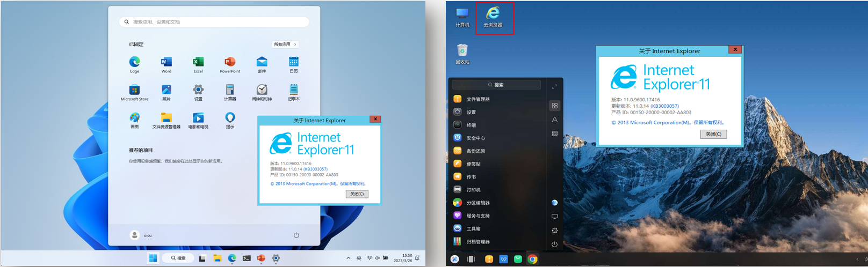868x267 pixels.
Task: Expand the dark start menu to fullscreen
Action: [554, 86]
